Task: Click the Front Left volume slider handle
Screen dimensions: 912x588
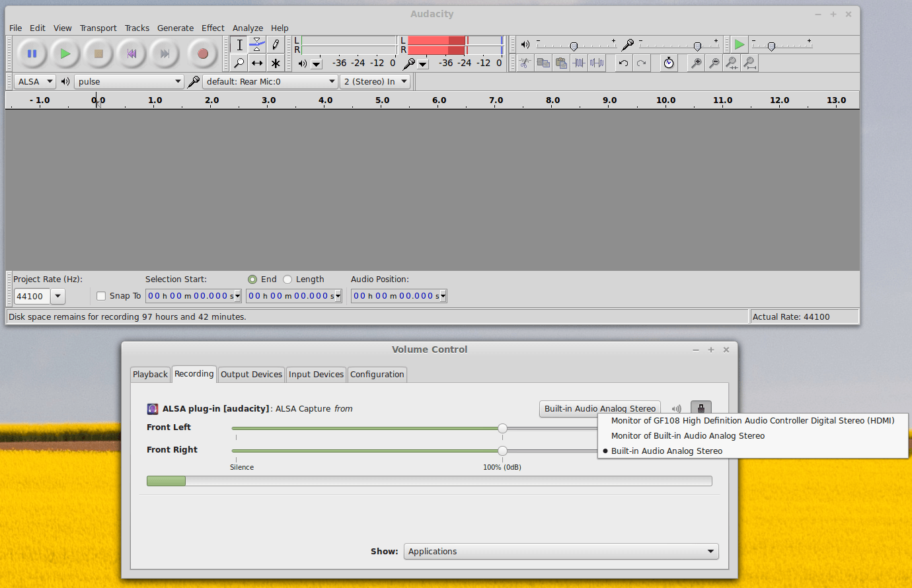Action: point(502,428)
